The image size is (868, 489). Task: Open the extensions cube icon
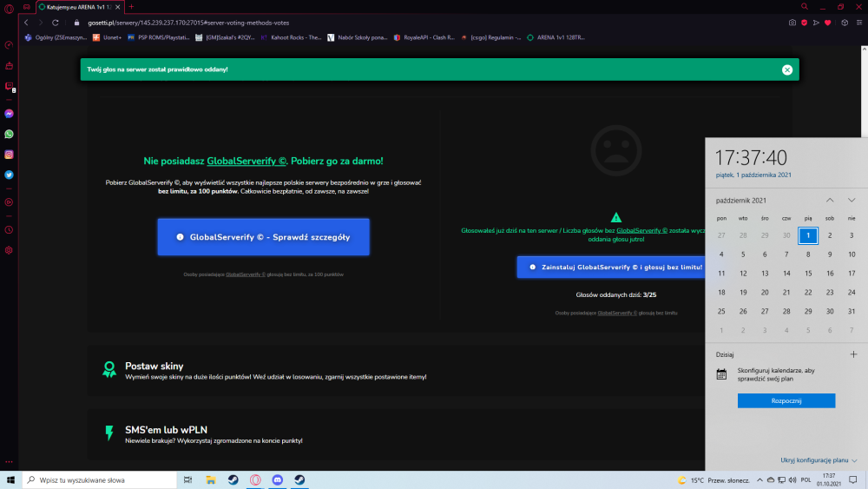[x=845, y=23]
